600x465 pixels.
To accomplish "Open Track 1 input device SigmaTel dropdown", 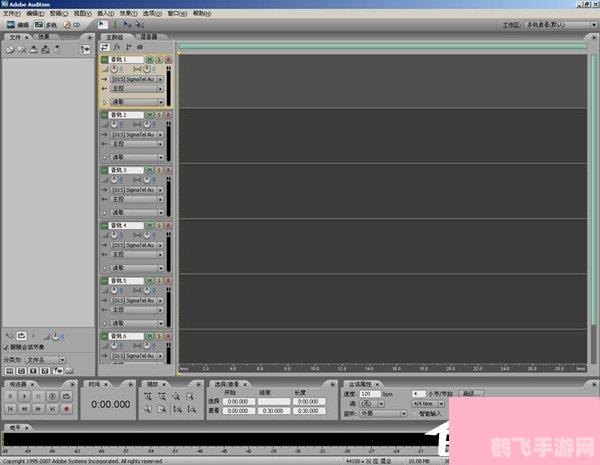I will coord(137,79).
